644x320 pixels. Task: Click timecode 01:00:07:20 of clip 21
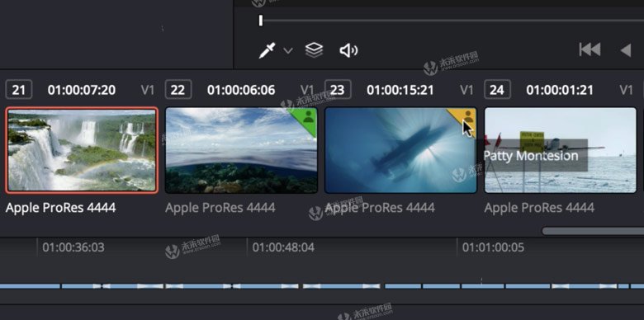81,90
